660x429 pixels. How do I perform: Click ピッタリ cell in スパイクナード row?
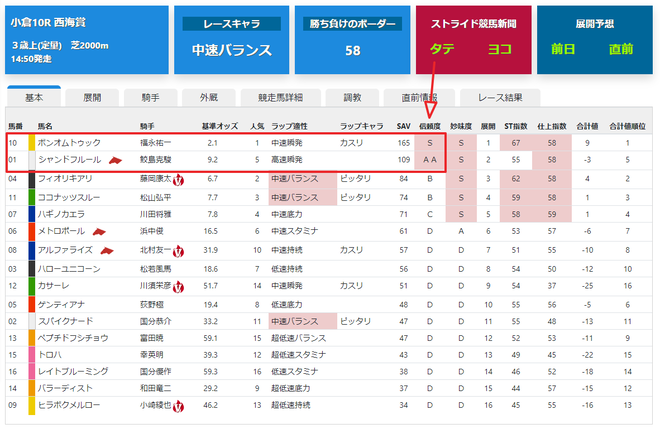(355, 321)
